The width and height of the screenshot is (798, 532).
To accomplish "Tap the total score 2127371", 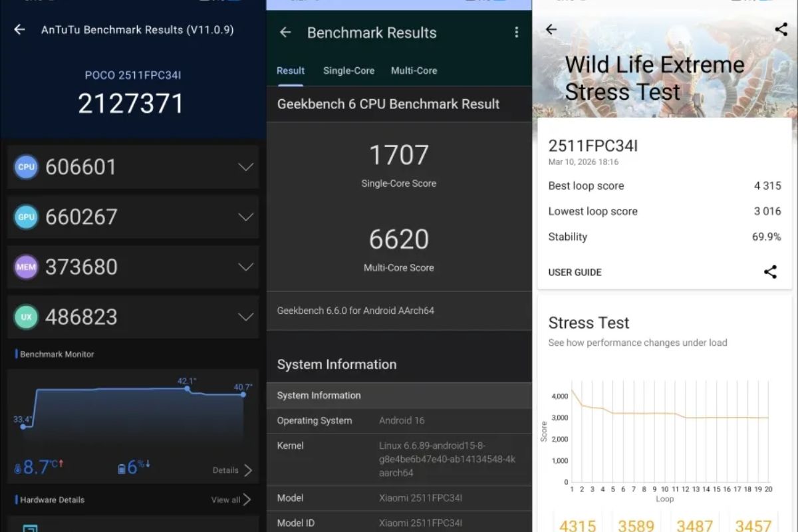I will (x=130, y=104).
